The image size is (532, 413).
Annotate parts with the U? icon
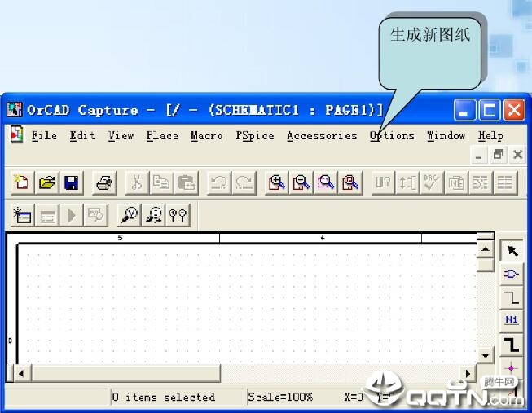click(383, 183)
